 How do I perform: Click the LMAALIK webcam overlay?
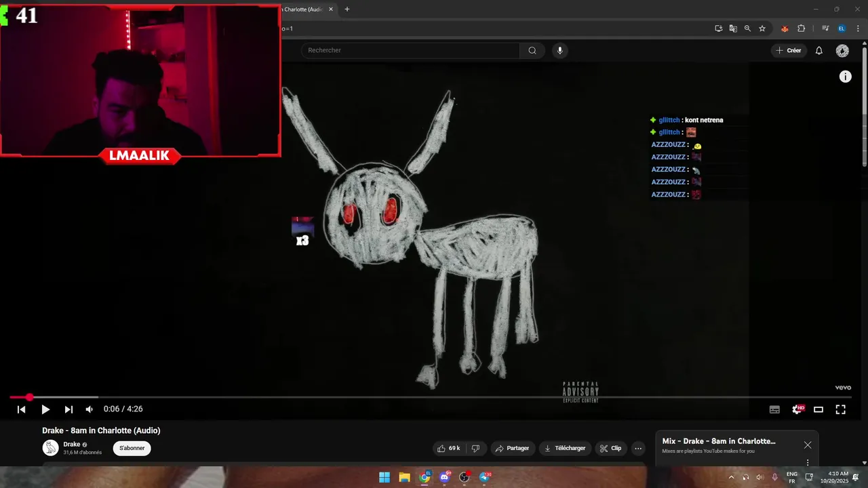coord(140,85)
